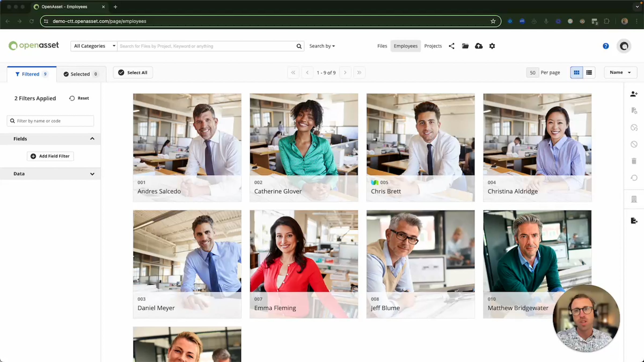The height and width of the screenshot is (362, 644).
Task: Reset the applied filters
Action: (79, 98)
